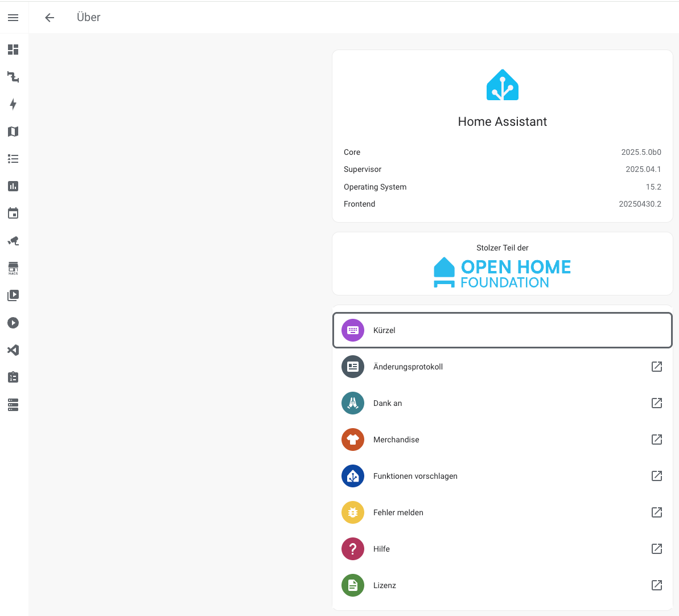Click the Stolzer Teil der text

click(503, 248)
